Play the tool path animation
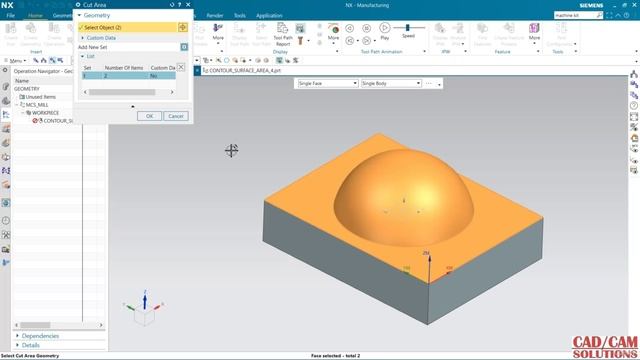Screen dimensions: 640x360 pos(384,31)
